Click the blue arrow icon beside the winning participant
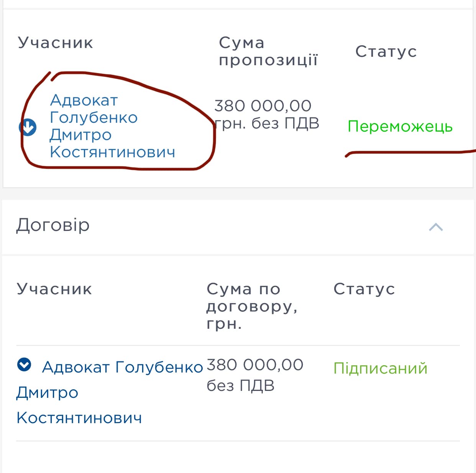The width and height of the screenshot is (476, 473). [28, 127]
